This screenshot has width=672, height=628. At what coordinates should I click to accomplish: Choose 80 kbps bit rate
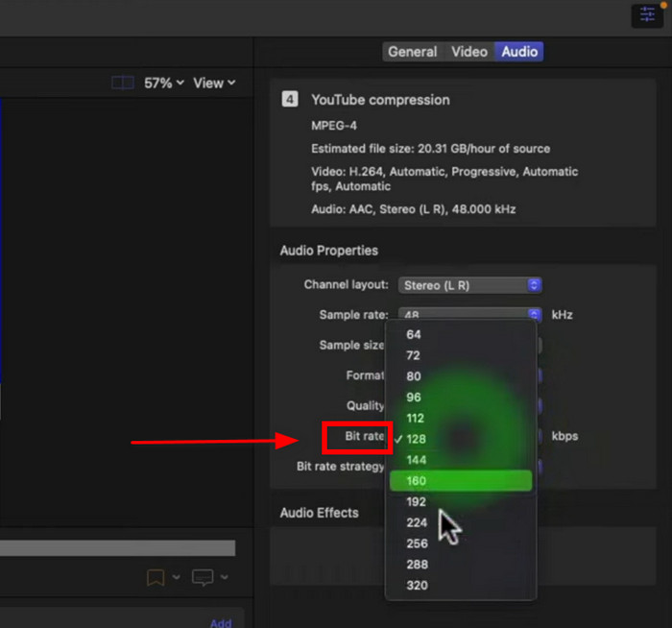pos(461,376)
